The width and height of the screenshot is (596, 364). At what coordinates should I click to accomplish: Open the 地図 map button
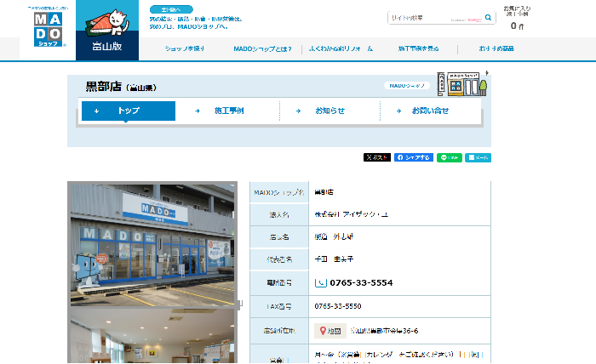[330, 331]
